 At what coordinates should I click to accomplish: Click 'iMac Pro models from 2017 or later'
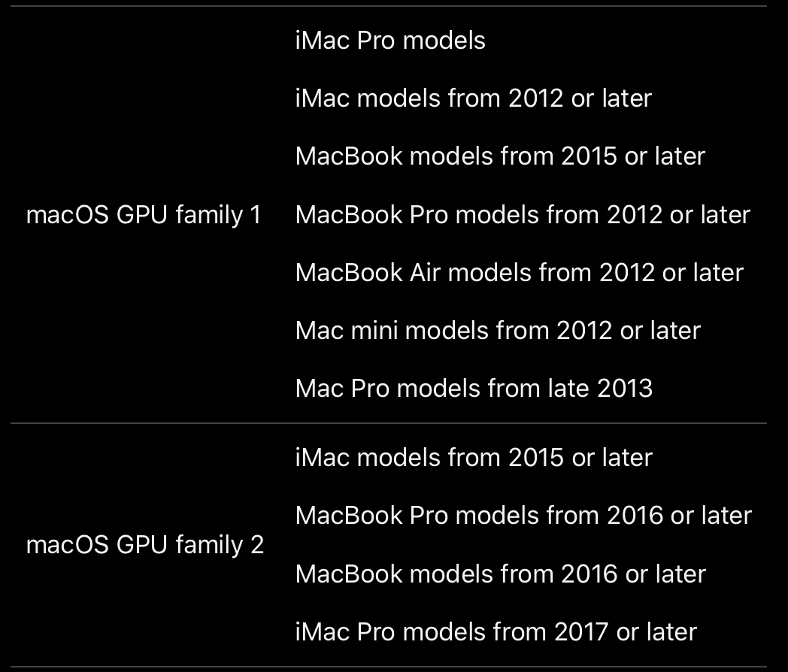496,632
